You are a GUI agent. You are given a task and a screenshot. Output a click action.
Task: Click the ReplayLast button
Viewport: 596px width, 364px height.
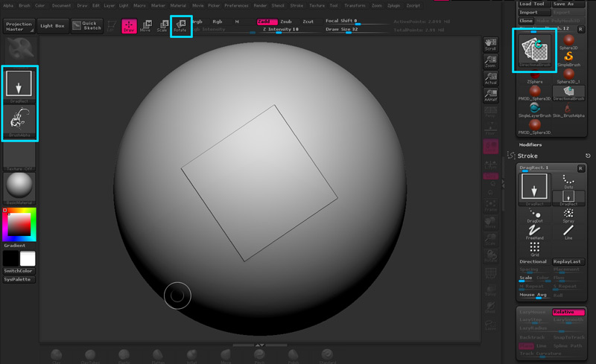pyautogui.click(x=568, y=261)
